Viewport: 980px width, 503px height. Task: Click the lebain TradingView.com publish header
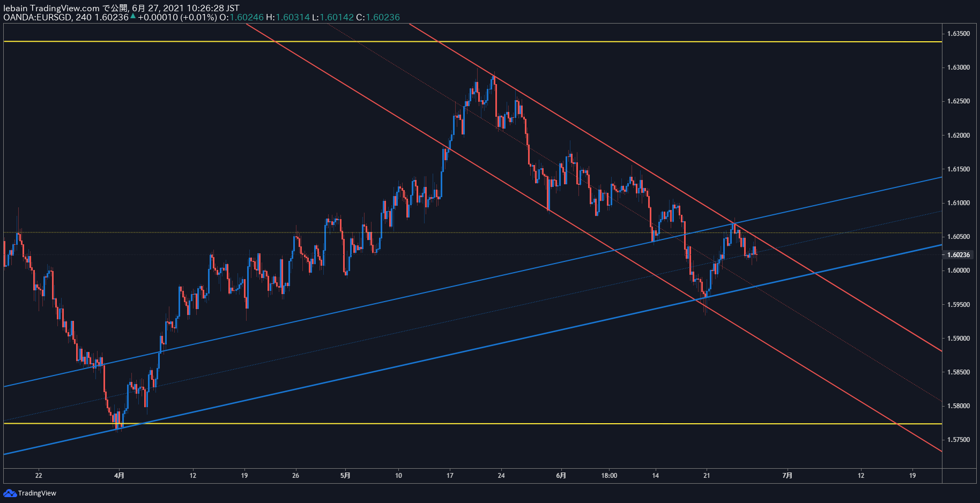tap(121, 8)
